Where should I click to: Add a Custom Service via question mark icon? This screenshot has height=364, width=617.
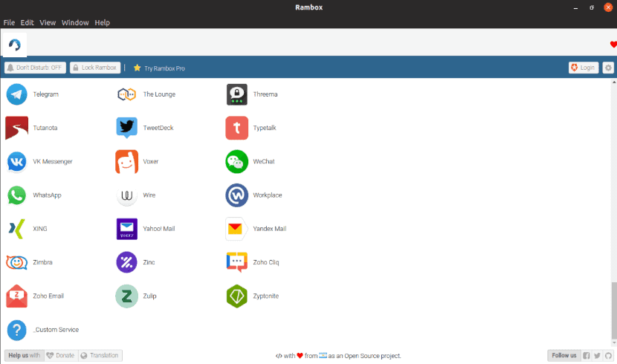tap(16, 330)
